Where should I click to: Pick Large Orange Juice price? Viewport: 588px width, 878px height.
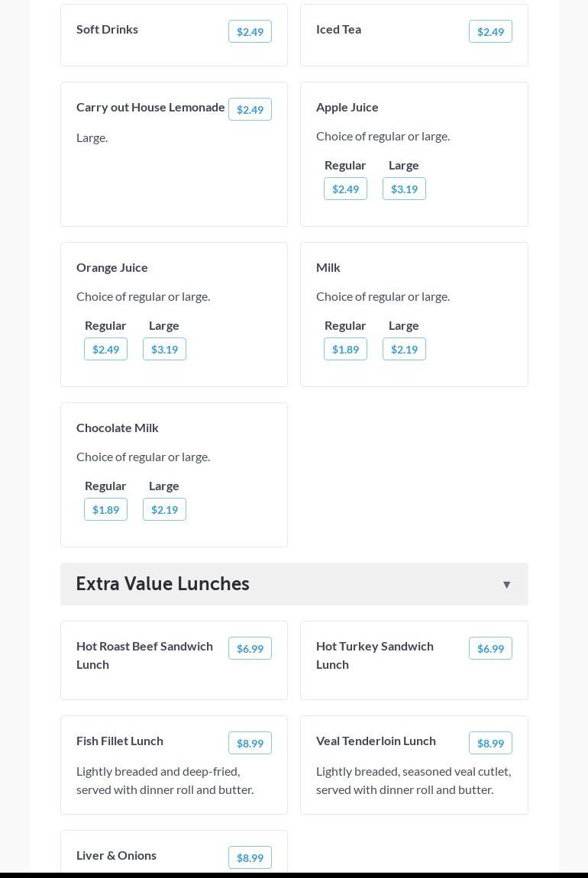pos(164,349)
